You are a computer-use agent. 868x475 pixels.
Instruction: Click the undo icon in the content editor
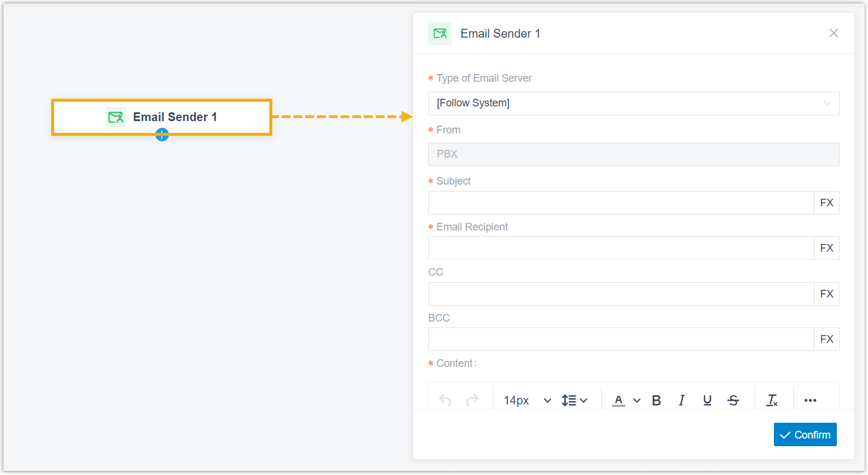click(x=445, y=400)
